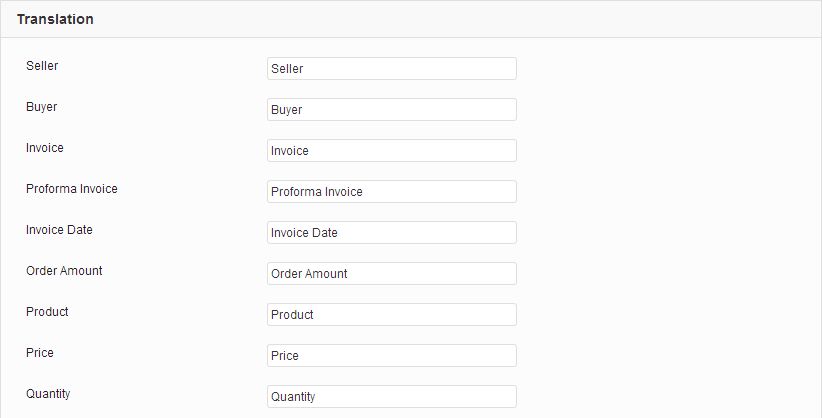Click the Buyer label text
Screen dimensions: 822x418
[x=41, y=107]
